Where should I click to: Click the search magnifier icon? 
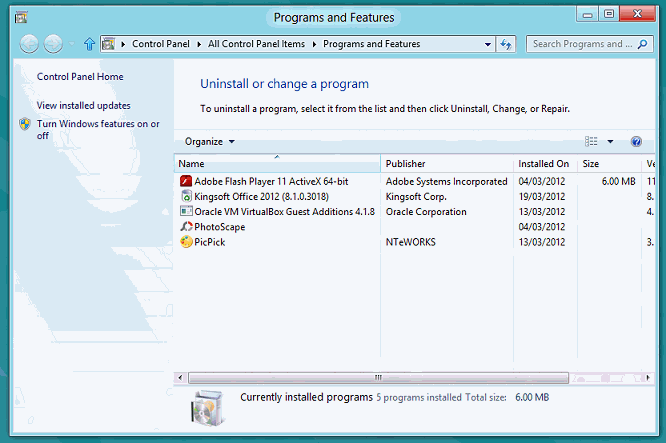click(643, 44)
